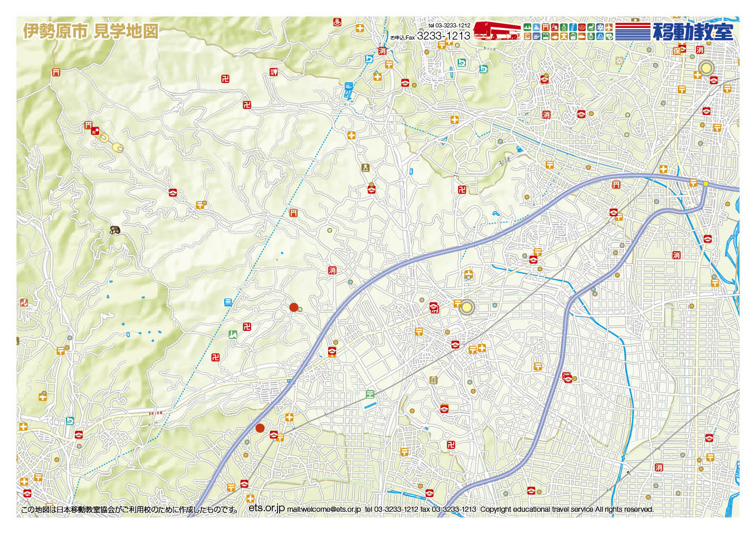Click the torii icon in the header legend
This screenshot has width=756, height=534.
point(546,27)
